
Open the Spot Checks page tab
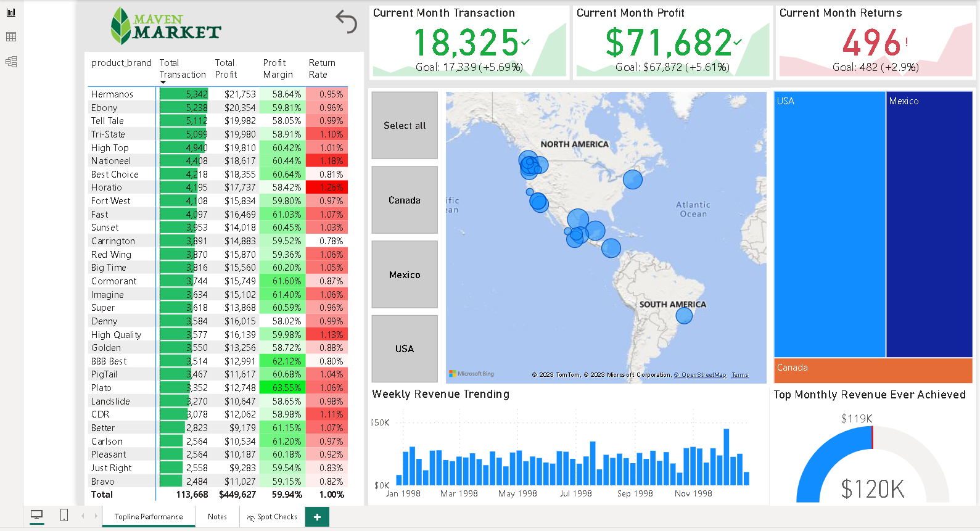tap(273, 517)
